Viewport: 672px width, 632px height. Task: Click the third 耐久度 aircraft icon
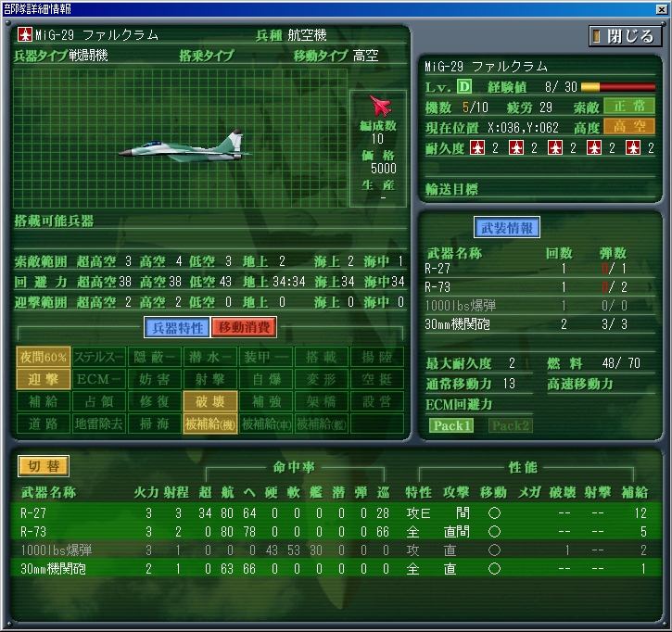pyautogui.click(x=555, y=148)
